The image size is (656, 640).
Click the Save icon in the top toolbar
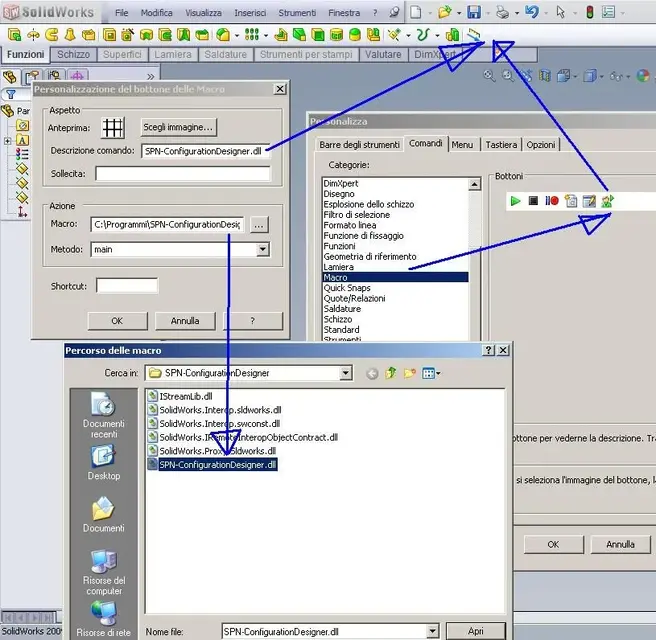click(x=474, y=12)
